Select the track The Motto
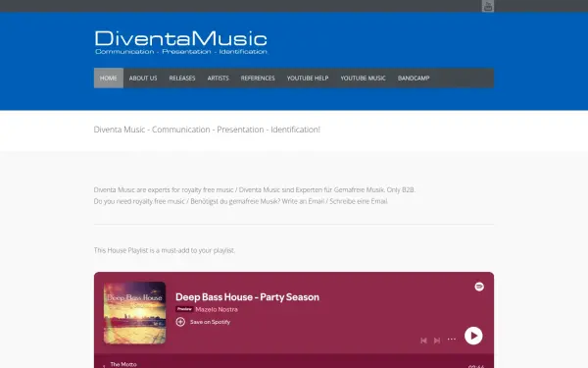The height and width of the screenshot is (368, 588). tap(123, 364)
